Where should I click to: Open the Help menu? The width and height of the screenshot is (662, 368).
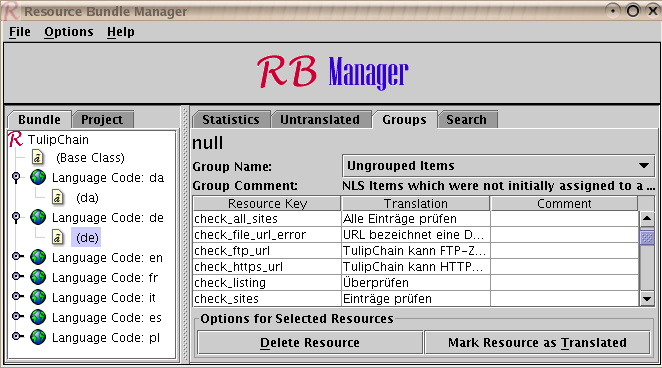tap(121, 32)
